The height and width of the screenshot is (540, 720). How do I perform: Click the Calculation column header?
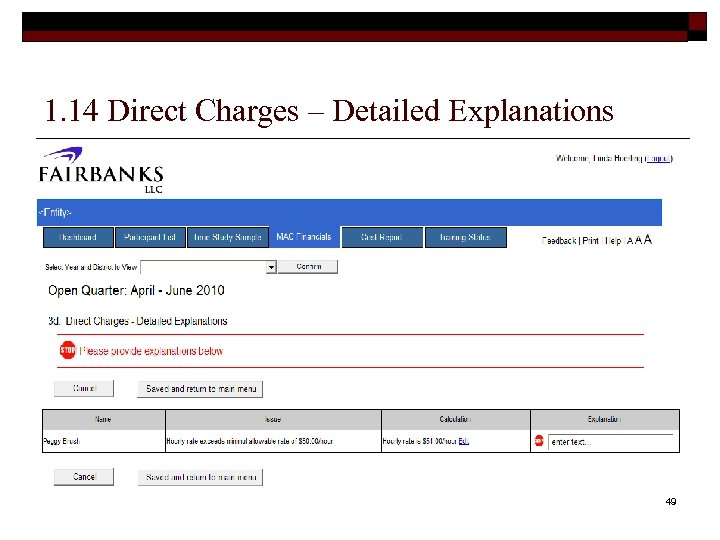(456, 419)
